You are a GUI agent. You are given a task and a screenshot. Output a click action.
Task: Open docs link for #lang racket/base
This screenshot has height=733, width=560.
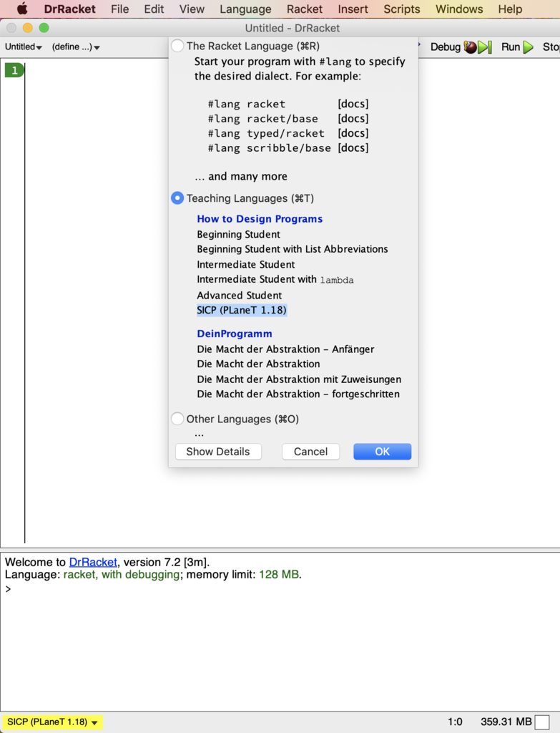(353, 119)
